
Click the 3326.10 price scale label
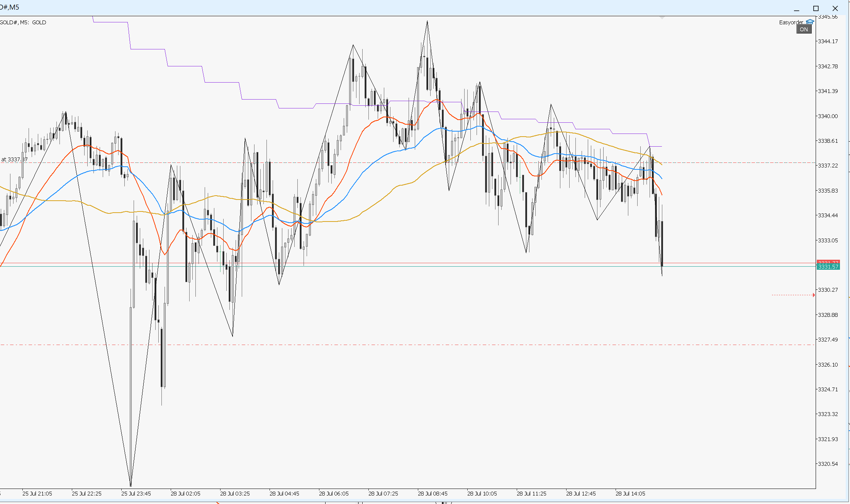click(x=828, y=365)
